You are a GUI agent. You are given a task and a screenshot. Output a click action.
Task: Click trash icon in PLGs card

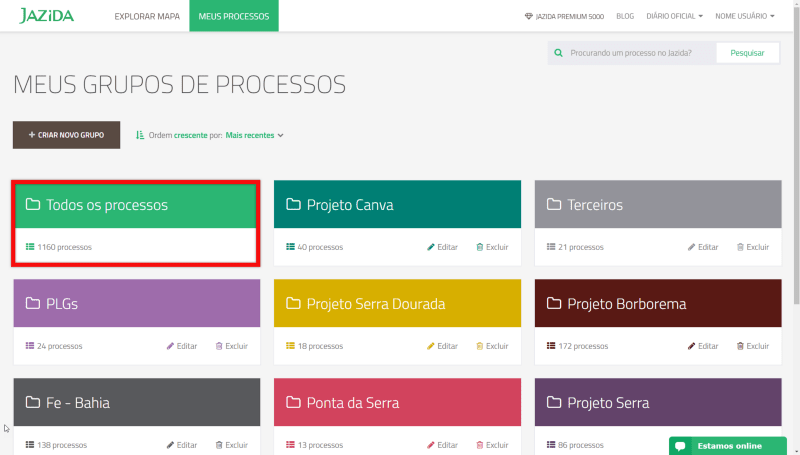click(219, 346)
